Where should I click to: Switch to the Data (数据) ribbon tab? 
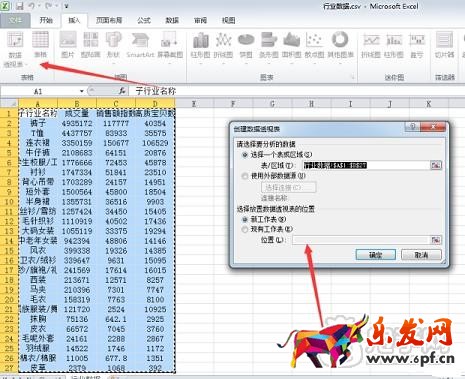click(172, 20)
